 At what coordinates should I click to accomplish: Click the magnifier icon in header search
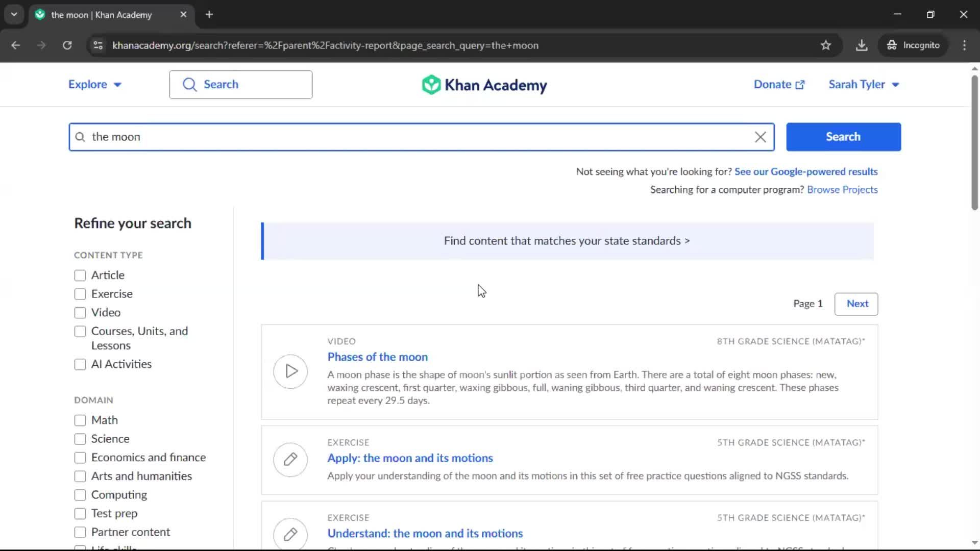tap(189, 85)
